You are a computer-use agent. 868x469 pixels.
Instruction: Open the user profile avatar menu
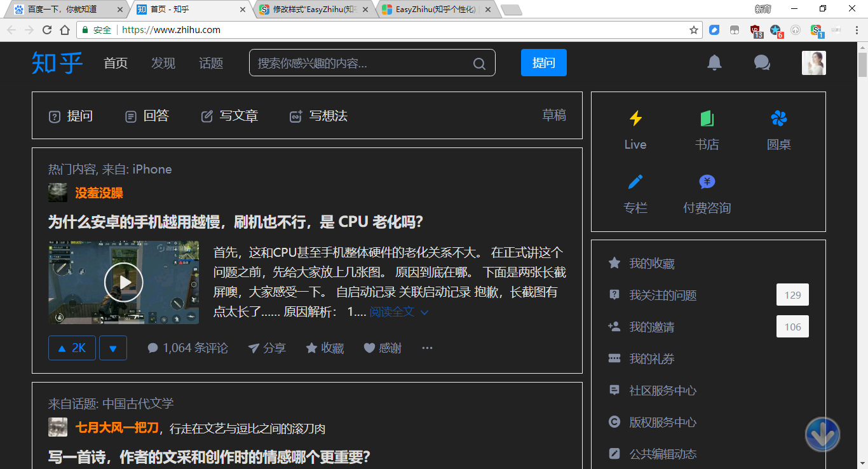(814, 63)
